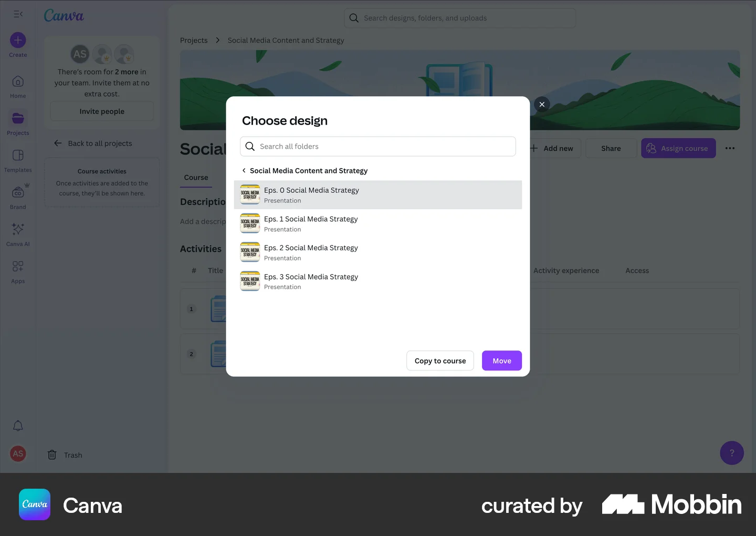Focus the Search all folders field
Screen dimensions: 756x536
378,146
